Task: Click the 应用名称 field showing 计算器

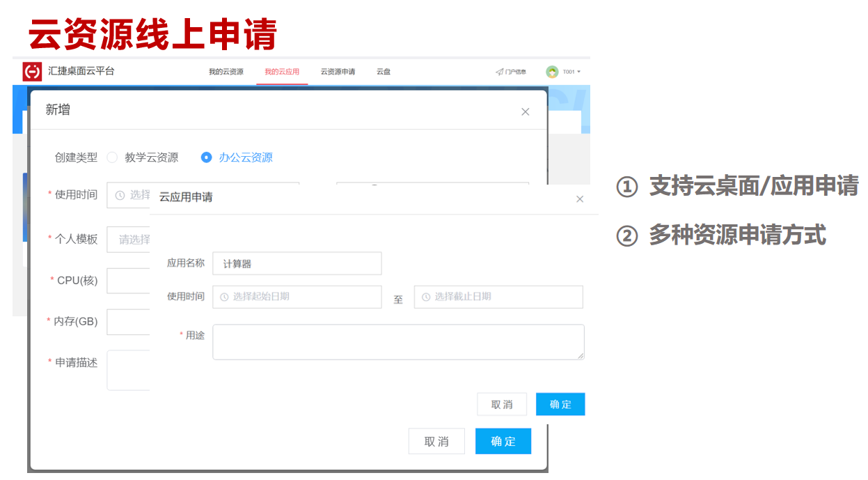Action: [x=297, y=263]
